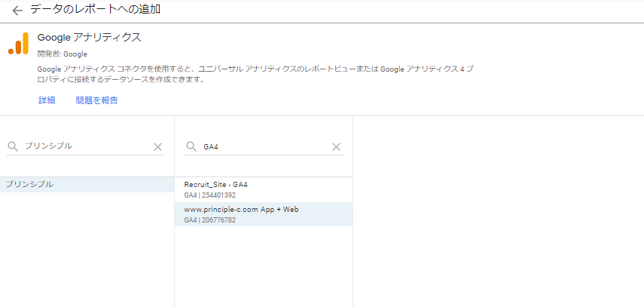Click the magnifier icon in the account search
Viewport: 644px width, 307px height.
coord(13,146)
